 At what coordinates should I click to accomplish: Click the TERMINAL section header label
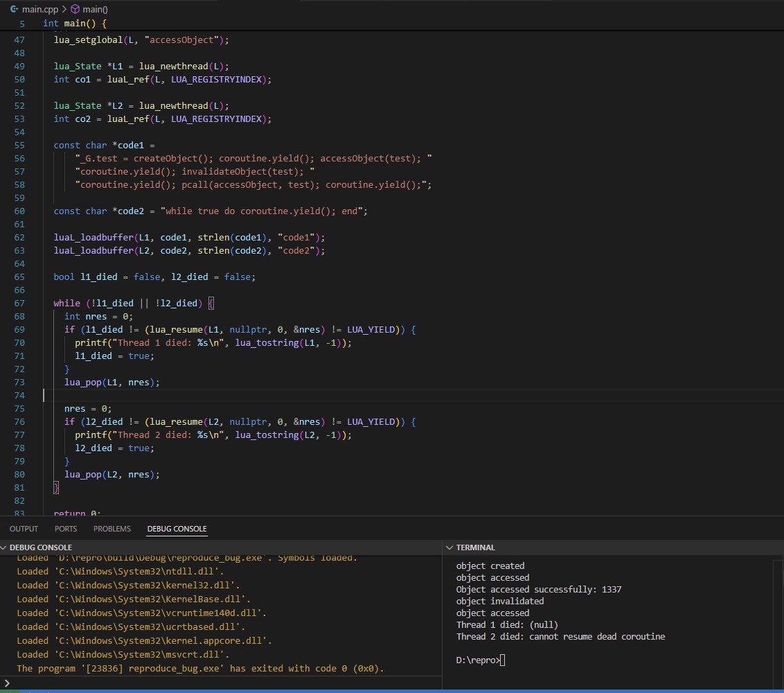tap(475, 547)
